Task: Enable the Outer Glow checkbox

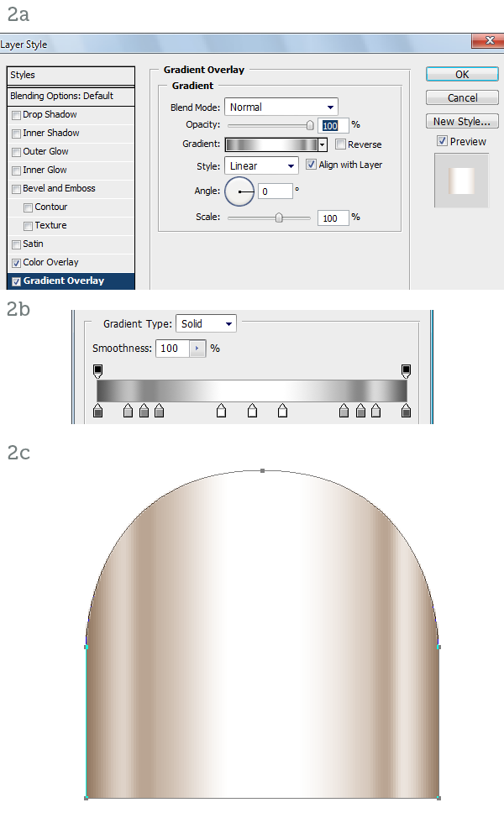Action: [17, 152]
